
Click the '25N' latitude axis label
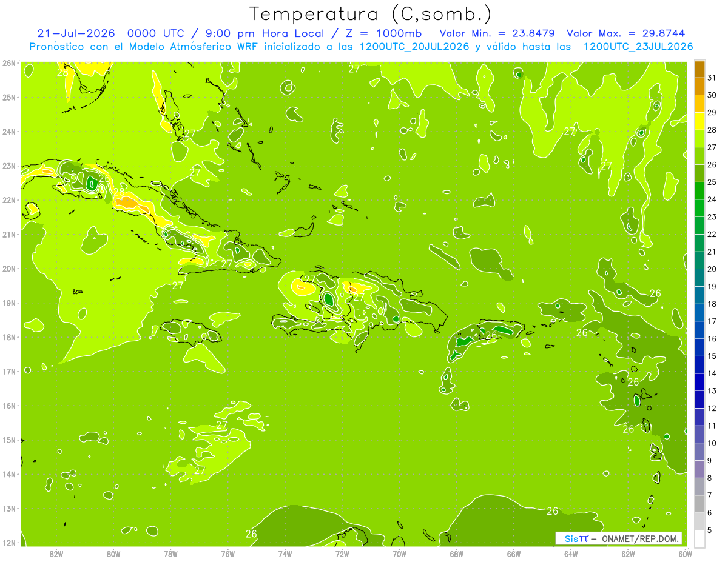coord(9,97)
